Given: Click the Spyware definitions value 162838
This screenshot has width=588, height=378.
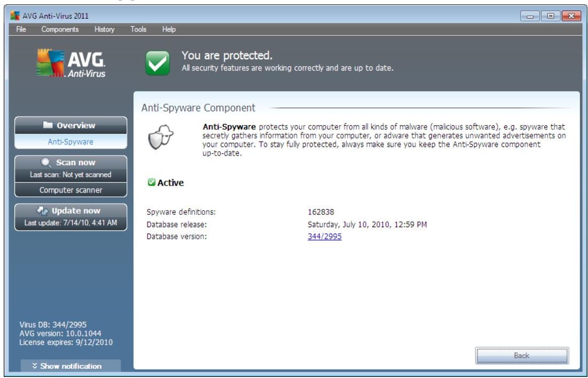Looking at the screenshot, I should (x=320, y=212).
